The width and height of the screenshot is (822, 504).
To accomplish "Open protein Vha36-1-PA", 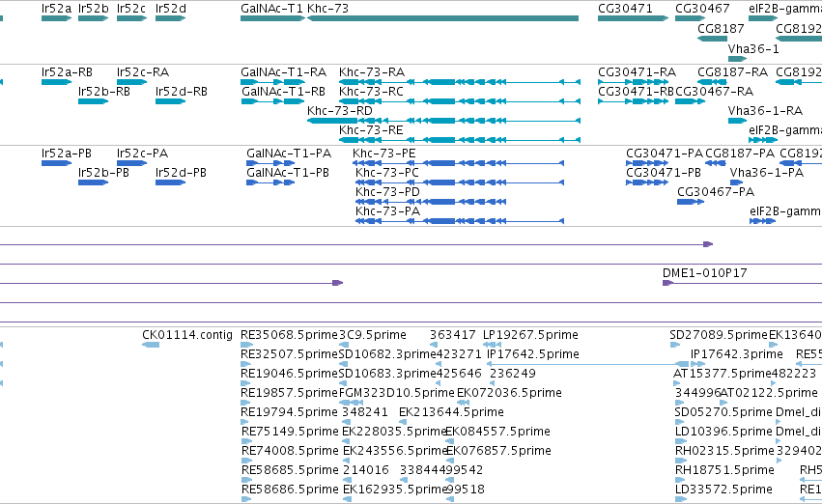I will (x=766, y=173).
